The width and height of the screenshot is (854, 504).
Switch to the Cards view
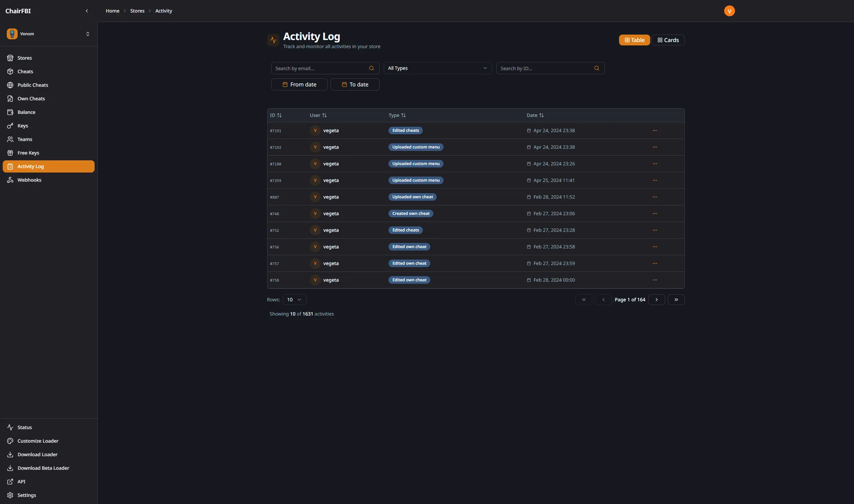click(x=667, y=40)
